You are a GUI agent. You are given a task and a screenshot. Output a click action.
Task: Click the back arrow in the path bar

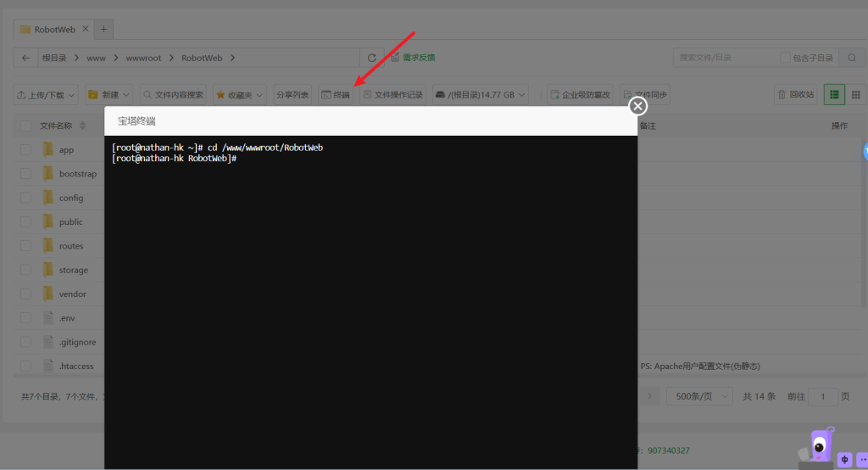tap(26, 58)
